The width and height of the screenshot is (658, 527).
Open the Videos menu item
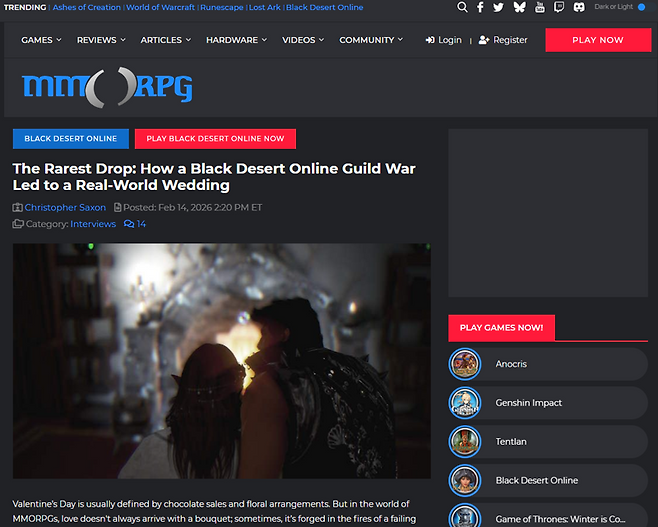tap(303, 40)
